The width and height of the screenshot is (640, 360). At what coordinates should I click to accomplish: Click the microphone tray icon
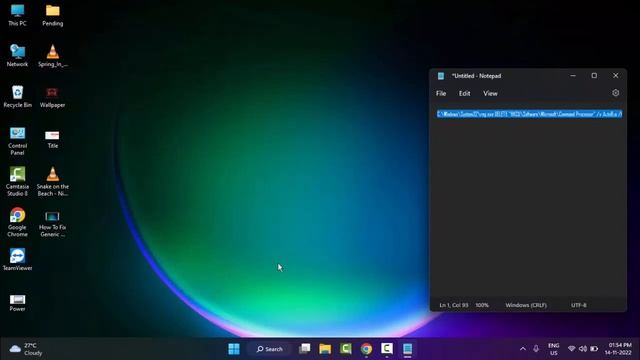coord(536,349)
